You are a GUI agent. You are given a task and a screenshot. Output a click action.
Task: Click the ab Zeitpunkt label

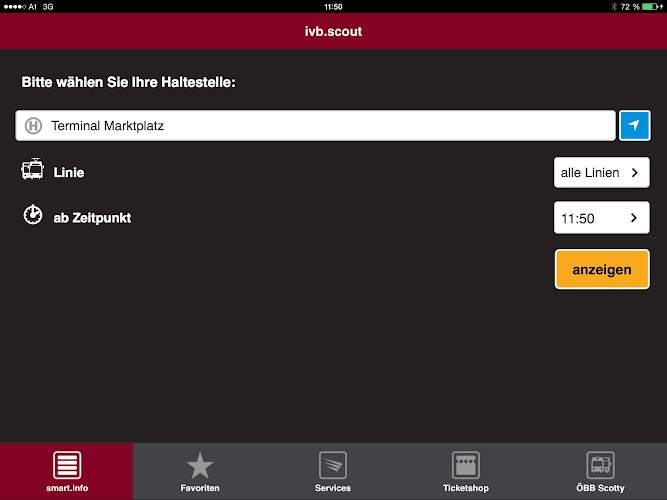[x=92, y=218]
